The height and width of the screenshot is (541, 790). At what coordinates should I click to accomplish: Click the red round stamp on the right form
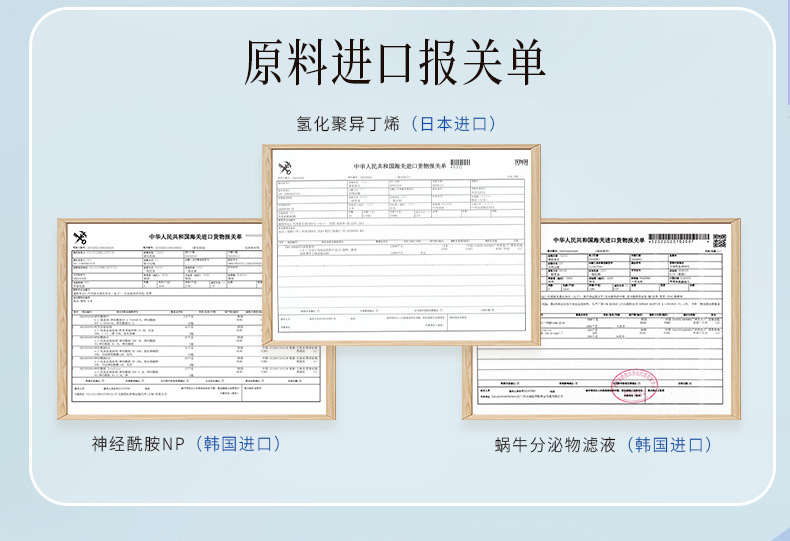point(634,386)
